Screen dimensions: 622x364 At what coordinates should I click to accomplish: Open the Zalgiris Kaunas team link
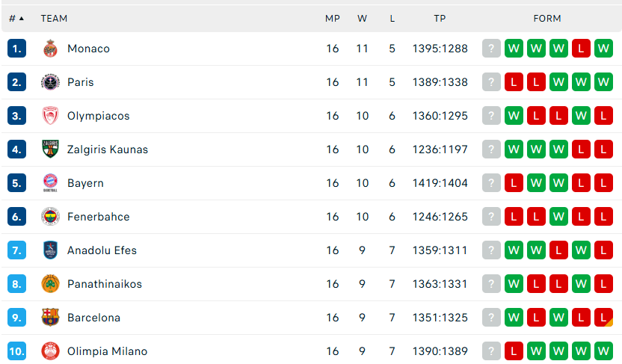point(108,149)
